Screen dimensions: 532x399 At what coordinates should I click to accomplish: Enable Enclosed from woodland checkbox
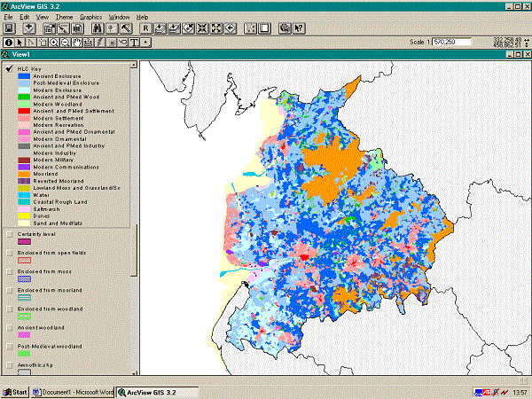[9, 309]
